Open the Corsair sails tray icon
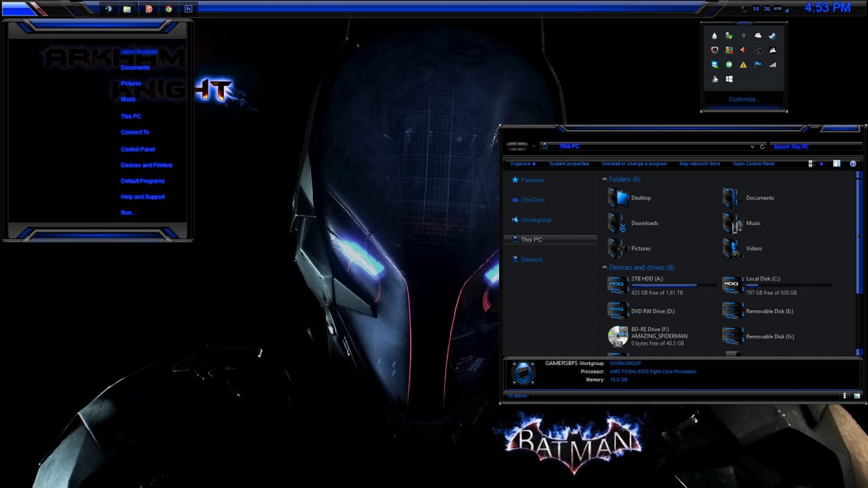Viewport: 868px width, 488px height. click(x=772, y=50)
